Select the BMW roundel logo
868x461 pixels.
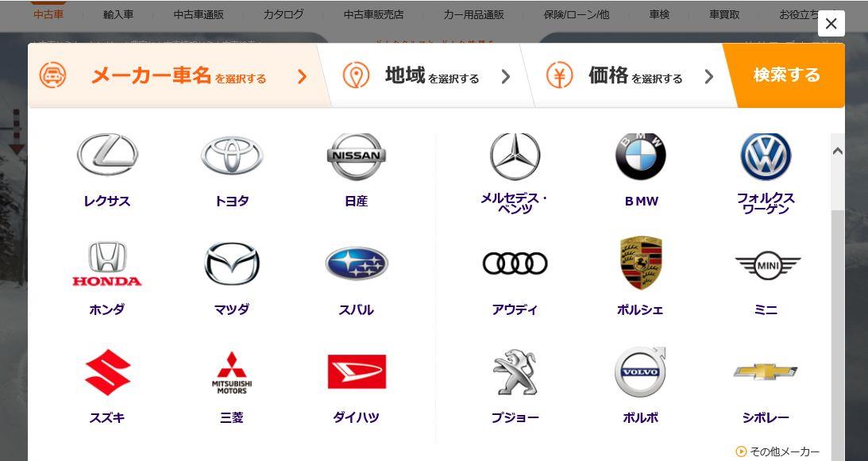pos(641,156)
